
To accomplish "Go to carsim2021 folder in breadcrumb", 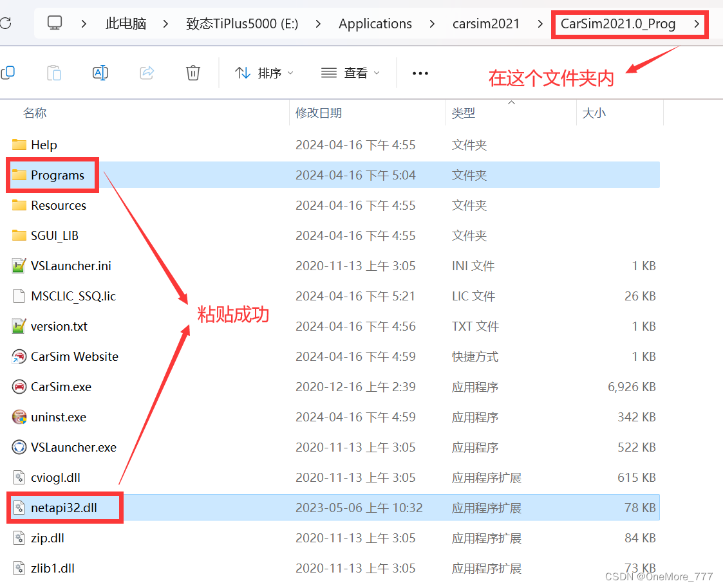I will pyautogui.click(x=486, y=24).
